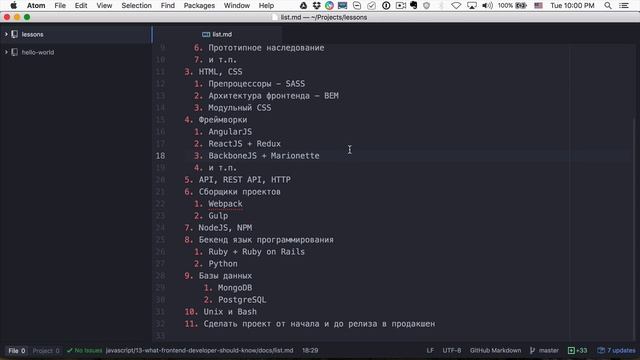640x360 pixels.
Task: Click the cursor position 18:29 indicator
Action: [x=310, y=351]
